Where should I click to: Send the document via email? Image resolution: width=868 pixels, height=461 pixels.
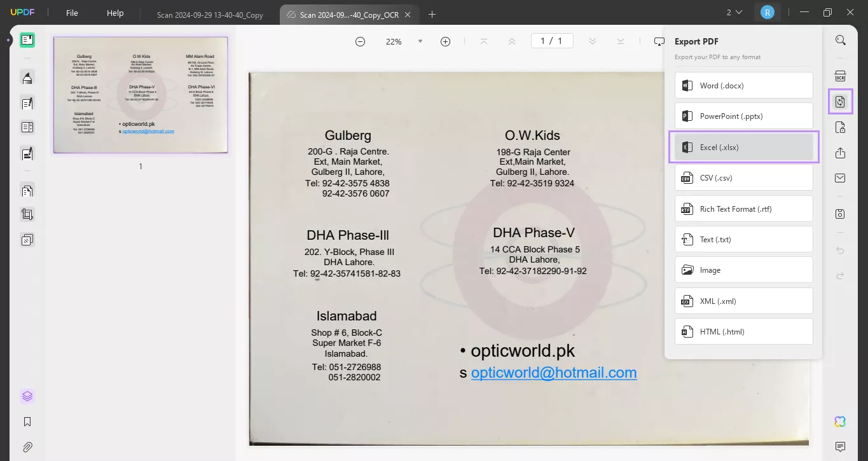click(841, 178)
